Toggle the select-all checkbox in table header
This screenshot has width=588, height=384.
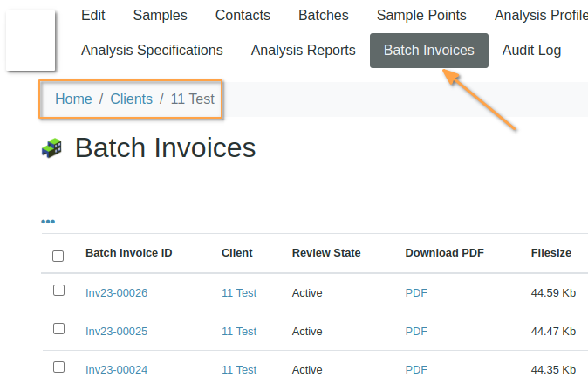pos(58,256)
